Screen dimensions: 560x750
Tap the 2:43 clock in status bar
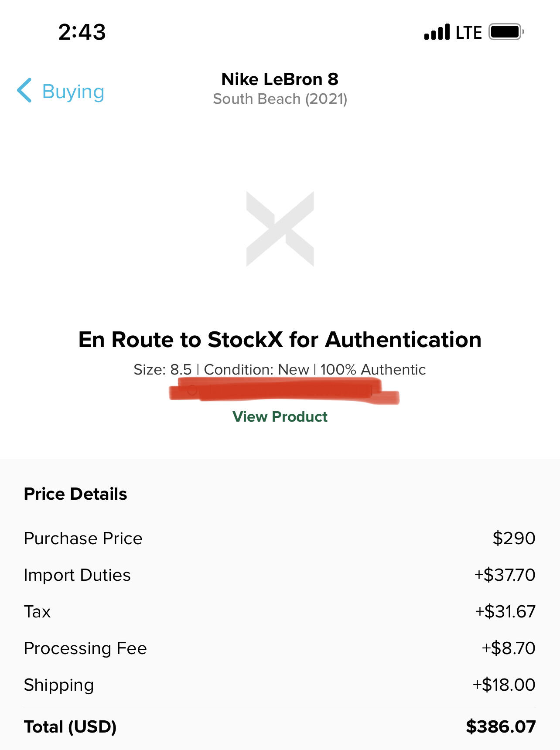82,32
